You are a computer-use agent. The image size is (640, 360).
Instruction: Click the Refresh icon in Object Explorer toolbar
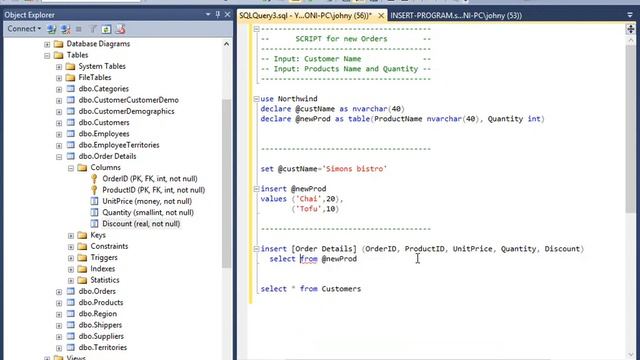[x=106, y=29]
